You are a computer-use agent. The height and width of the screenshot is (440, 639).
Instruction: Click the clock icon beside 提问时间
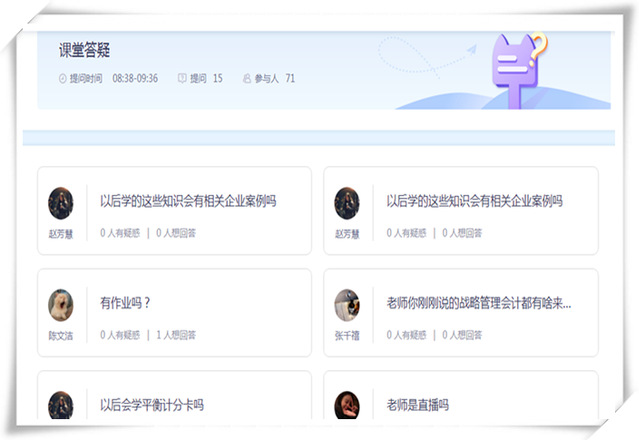63,78
